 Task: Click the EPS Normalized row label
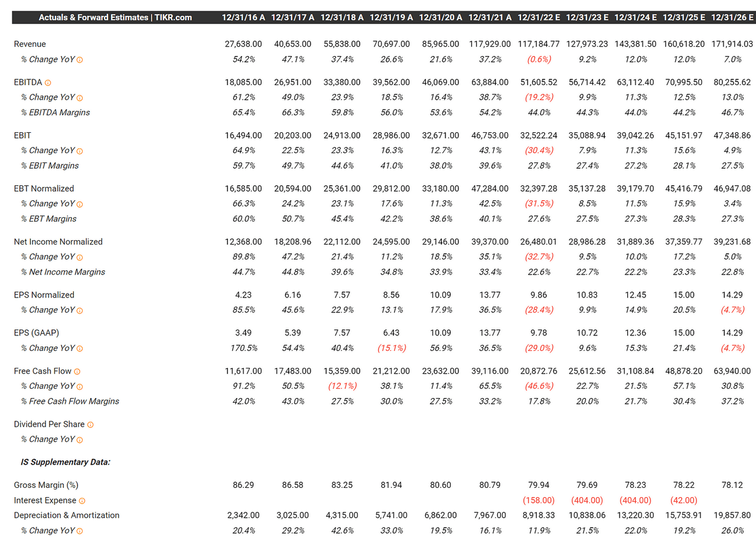tap(44, 295)
